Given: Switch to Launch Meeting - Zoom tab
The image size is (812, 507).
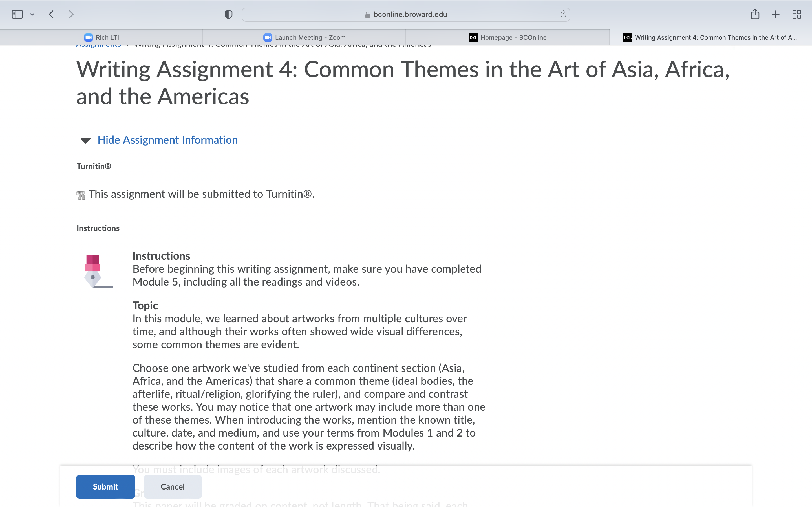Looking at the screenshot, I should click(304, 37).
